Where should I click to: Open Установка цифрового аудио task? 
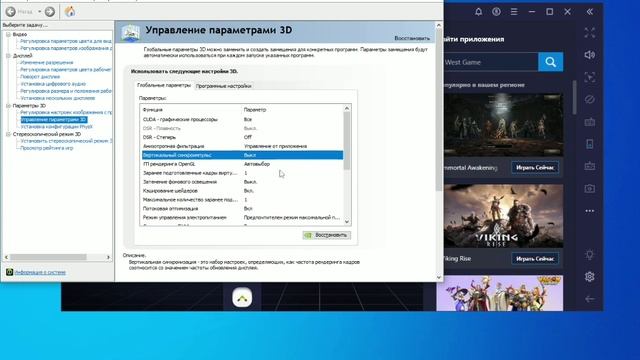pos(53,84)
